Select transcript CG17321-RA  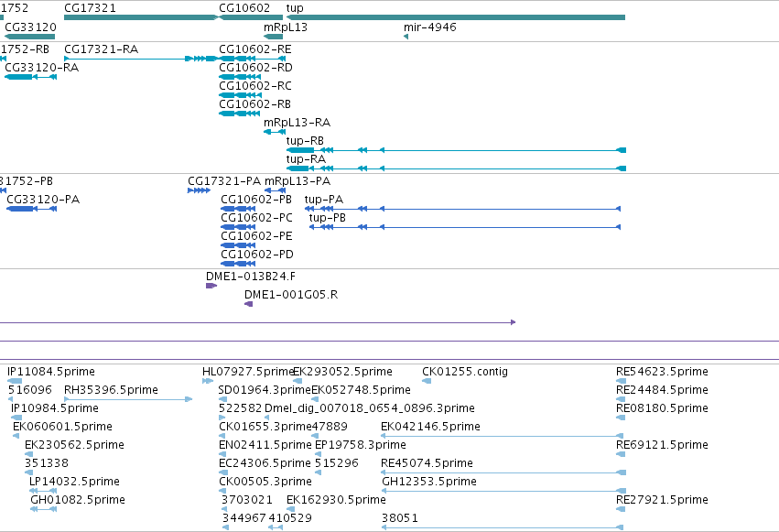pyautogui.click(x=141, y=59)
